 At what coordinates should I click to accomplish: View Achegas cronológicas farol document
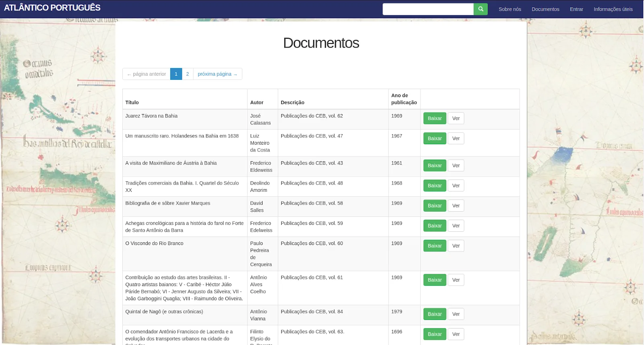click(456, 226)
